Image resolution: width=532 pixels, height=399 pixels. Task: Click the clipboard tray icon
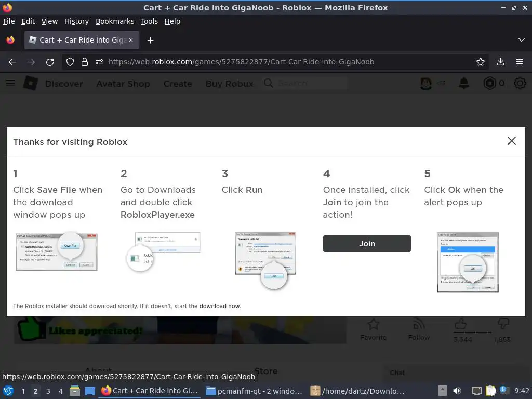(x=490, y=391)
